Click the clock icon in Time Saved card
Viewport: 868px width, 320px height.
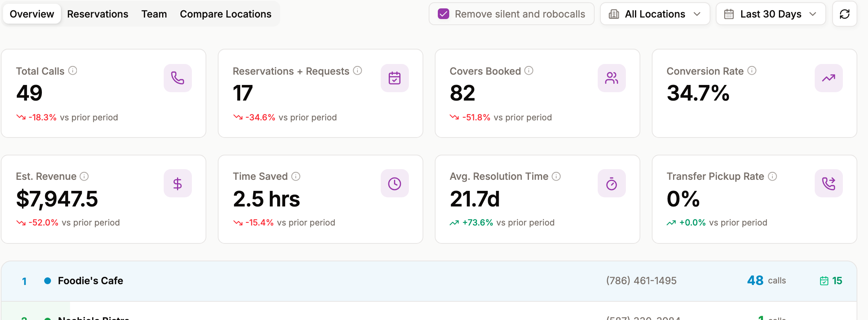pos(394,184)
